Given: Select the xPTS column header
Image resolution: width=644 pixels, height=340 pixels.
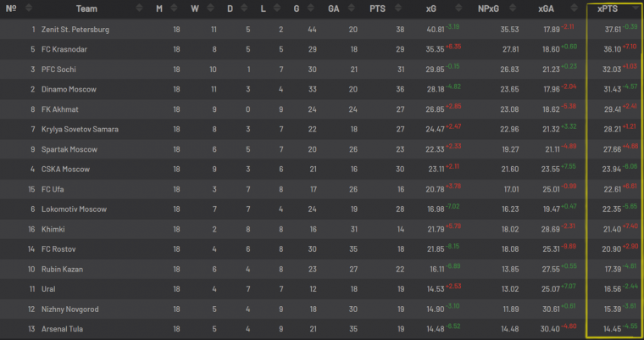Looking at the screenshot, I should pos(608,8).
